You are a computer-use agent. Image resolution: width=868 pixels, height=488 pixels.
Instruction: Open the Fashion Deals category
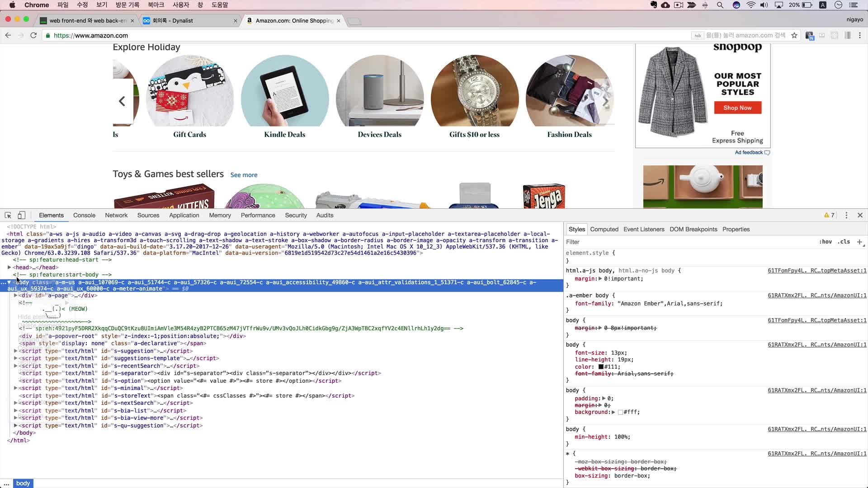pyautogui.click(x=570, y=97)
